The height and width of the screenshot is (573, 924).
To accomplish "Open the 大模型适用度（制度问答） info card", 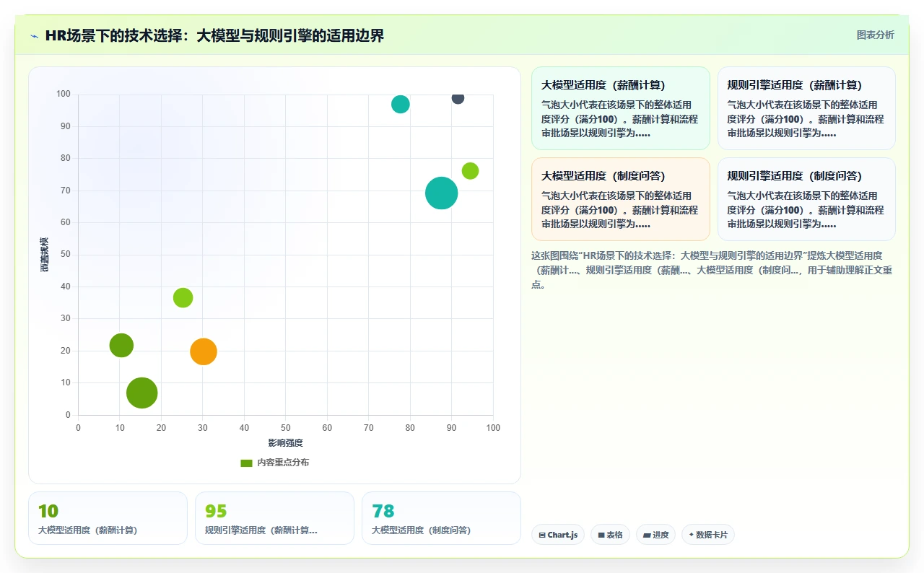I will [621, 199].
